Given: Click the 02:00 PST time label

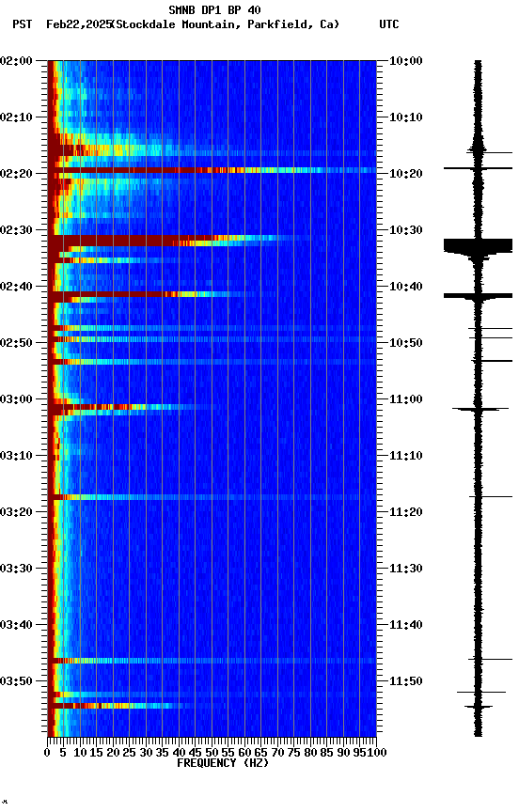Looking at the screenshot, I should click(x=16, y=61).
